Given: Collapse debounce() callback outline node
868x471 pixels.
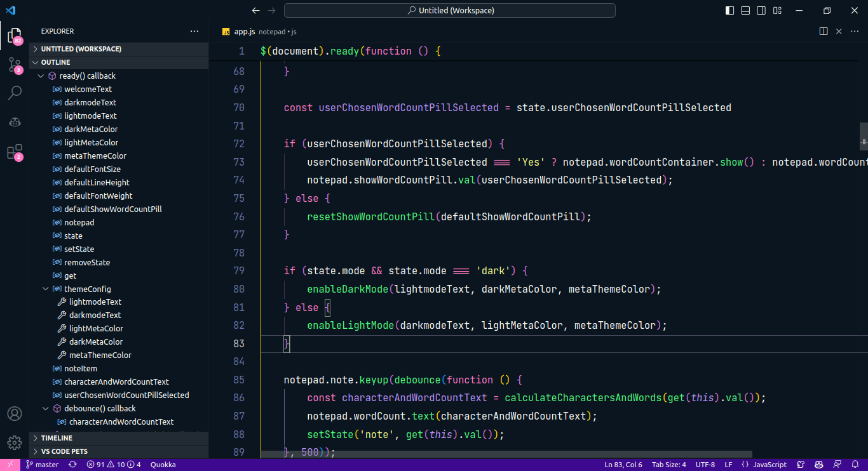Looking at the screenshot, I should [x=46, y=409].
